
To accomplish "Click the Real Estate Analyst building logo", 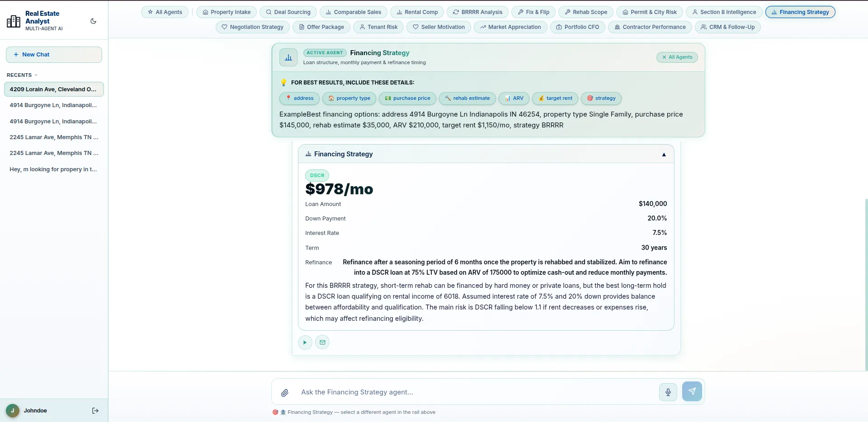I will pos(14,21).
